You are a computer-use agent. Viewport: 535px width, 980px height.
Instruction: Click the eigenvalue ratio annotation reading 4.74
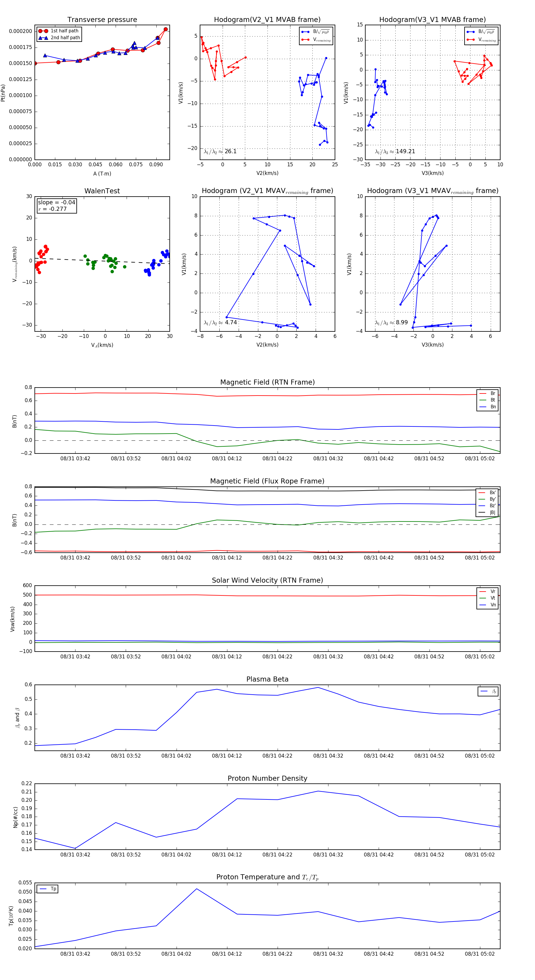(x=220, y=323)
